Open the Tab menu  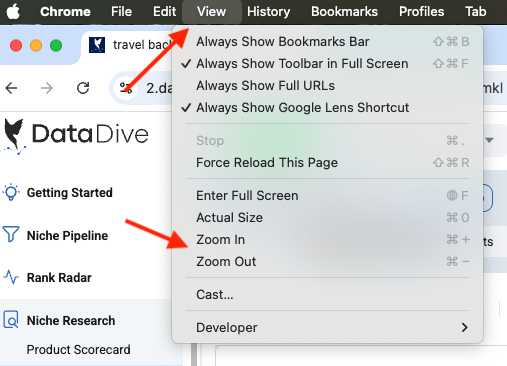coord(476,12)
